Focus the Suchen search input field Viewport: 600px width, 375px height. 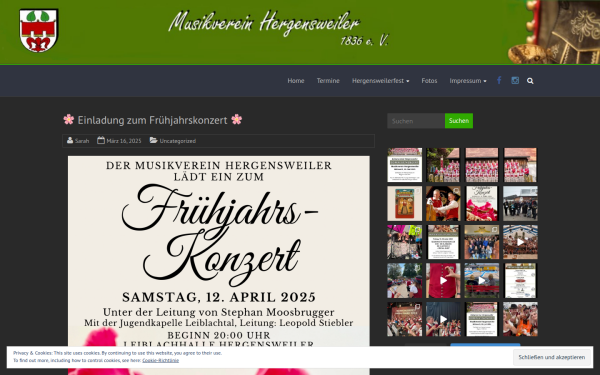[x=416, y=121]
